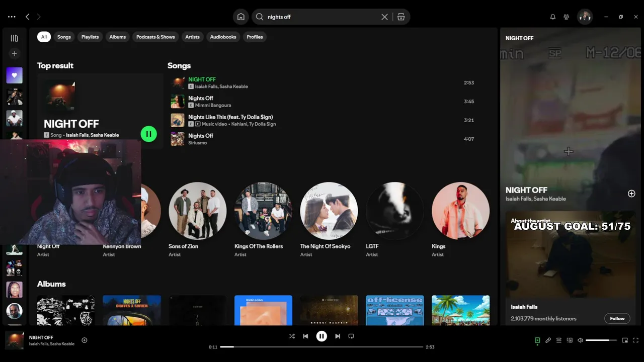This screenshot has height=362, width=644.
Task: Select the All filter chip
Action: (44, 37)
